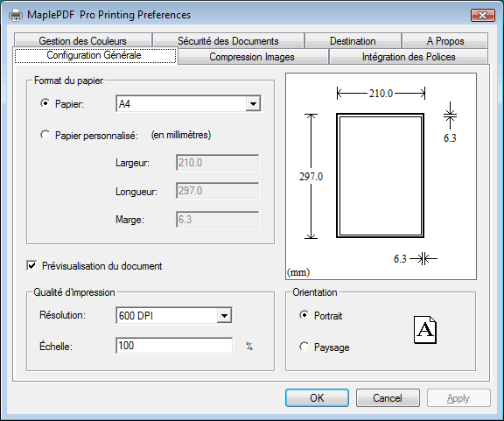The width and height of the screenshot is (504, 421).
Task: Switch to Gestion des Couleurs tab
Action: (x=83, y=40)
